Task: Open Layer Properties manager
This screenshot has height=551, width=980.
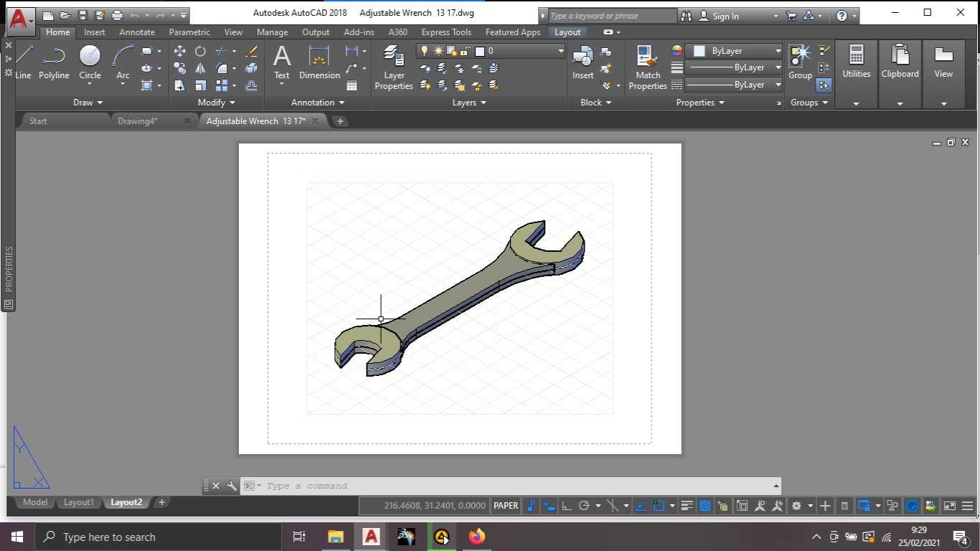Action: click(x=394, y=67)
